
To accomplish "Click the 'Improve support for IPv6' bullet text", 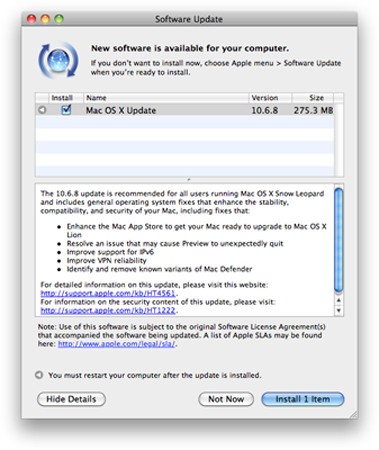I will (x=110, y=252).
